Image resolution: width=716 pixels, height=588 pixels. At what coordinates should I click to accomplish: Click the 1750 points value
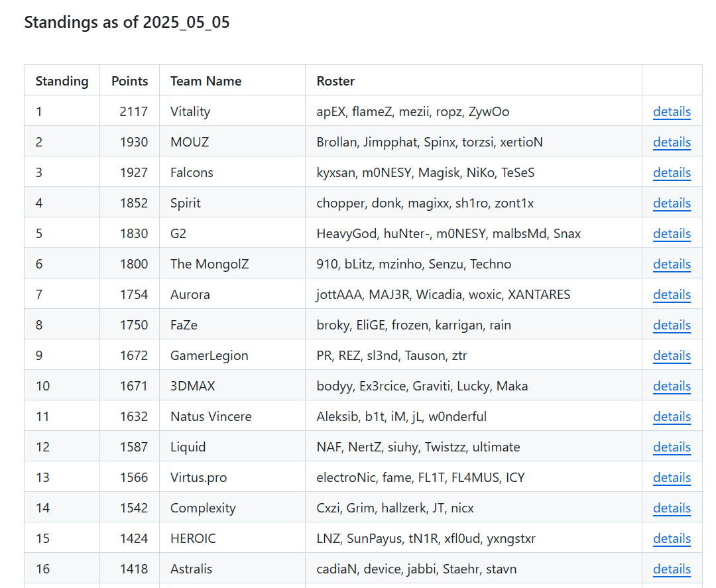[x=134, y=325]
